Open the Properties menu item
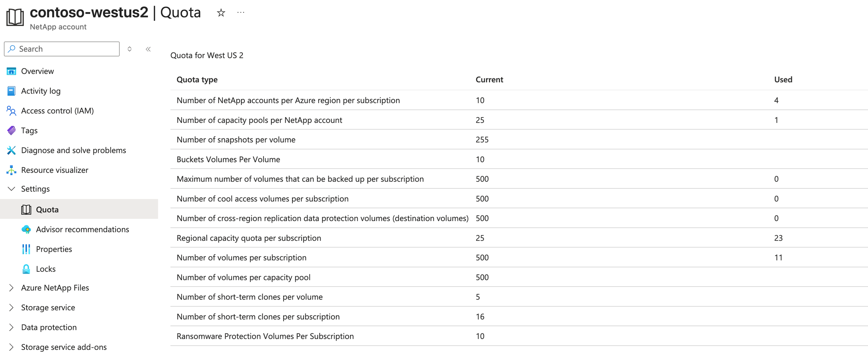Image resolution: width=868 pixels, height=360 pixels. tap(54, 249)
